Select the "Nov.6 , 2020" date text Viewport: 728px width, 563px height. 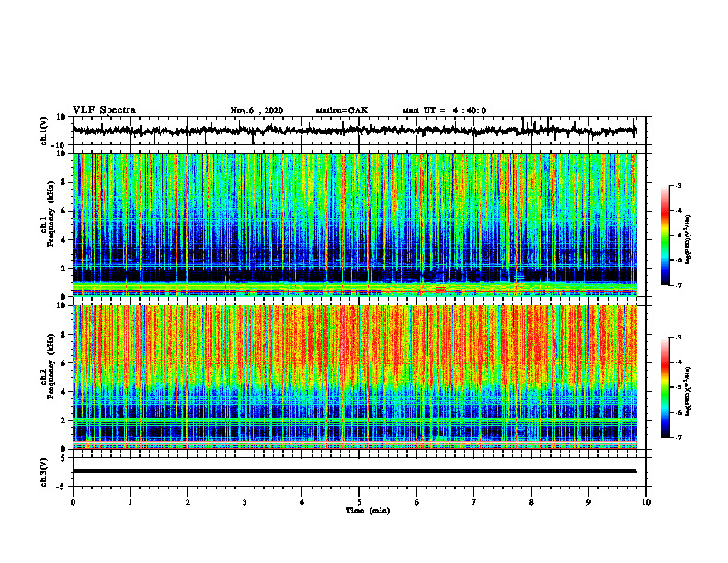coord(256,110)
